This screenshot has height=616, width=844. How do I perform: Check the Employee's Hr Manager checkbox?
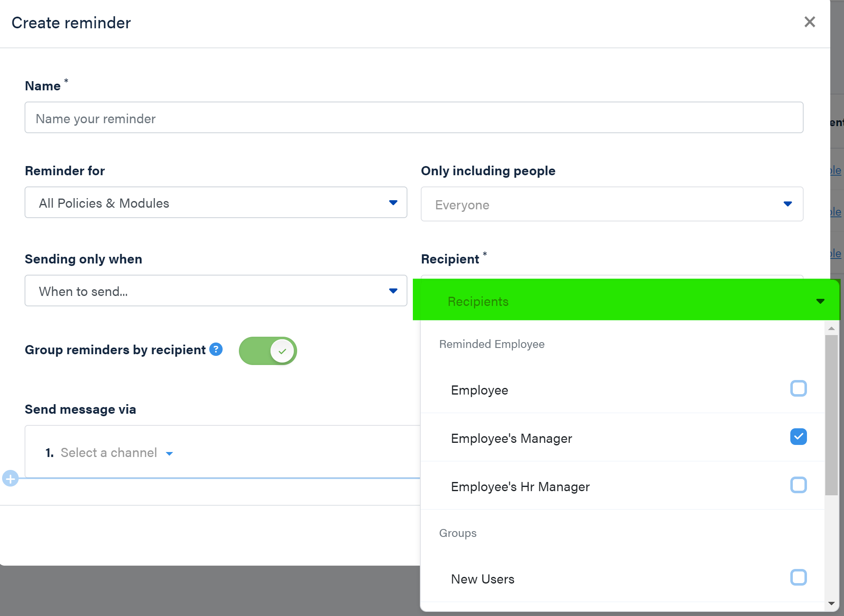[798, 485]
